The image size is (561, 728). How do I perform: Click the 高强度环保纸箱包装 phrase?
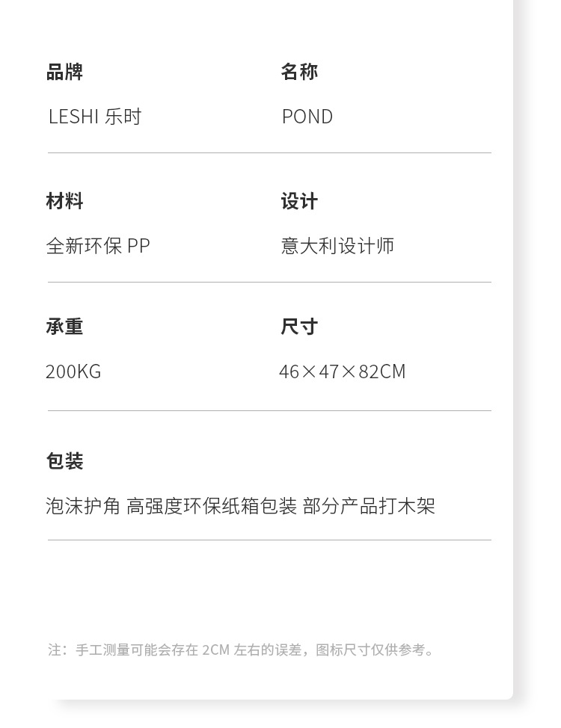click(x=212, y=506)
